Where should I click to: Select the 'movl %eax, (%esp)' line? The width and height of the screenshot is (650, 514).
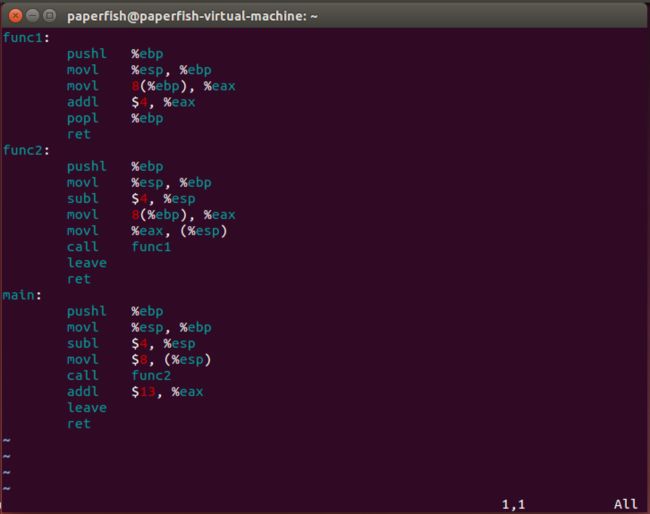(x=147, y=231)
